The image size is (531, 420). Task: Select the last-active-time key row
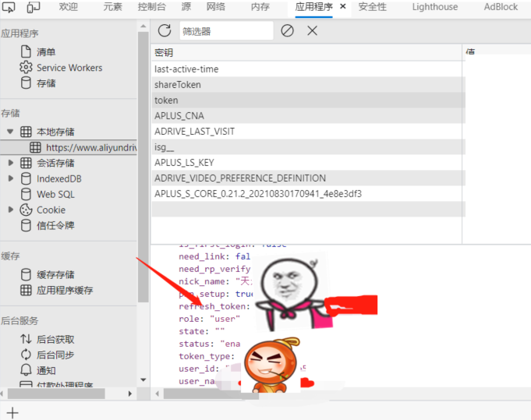click(308, 69)
